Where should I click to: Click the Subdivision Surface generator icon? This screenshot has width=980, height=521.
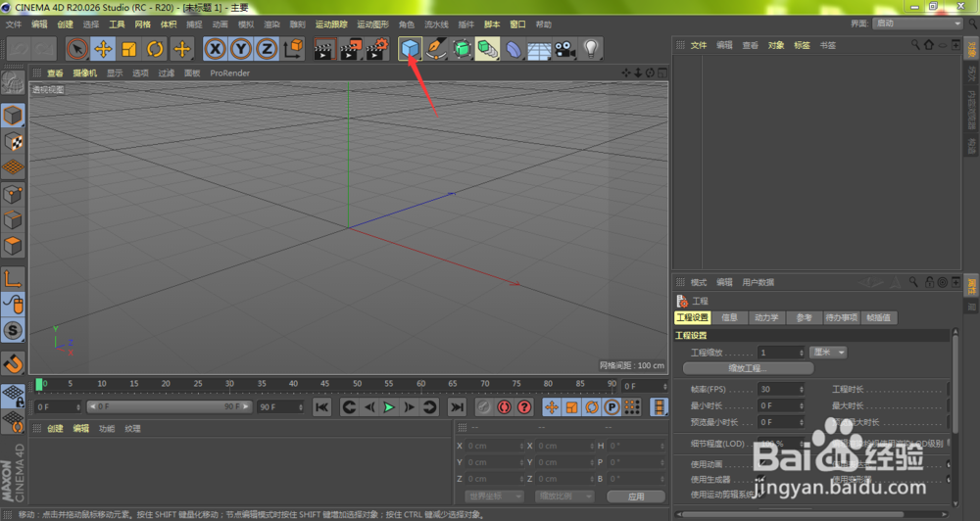[462, 49]
